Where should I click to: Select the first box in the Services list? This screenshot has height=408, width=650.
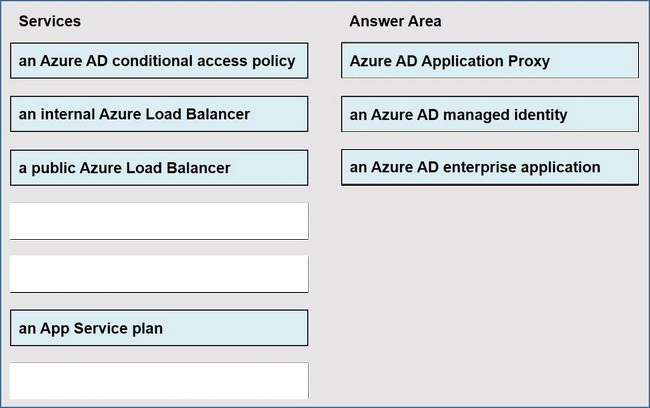pyautogui.click(x=159, y=61)
